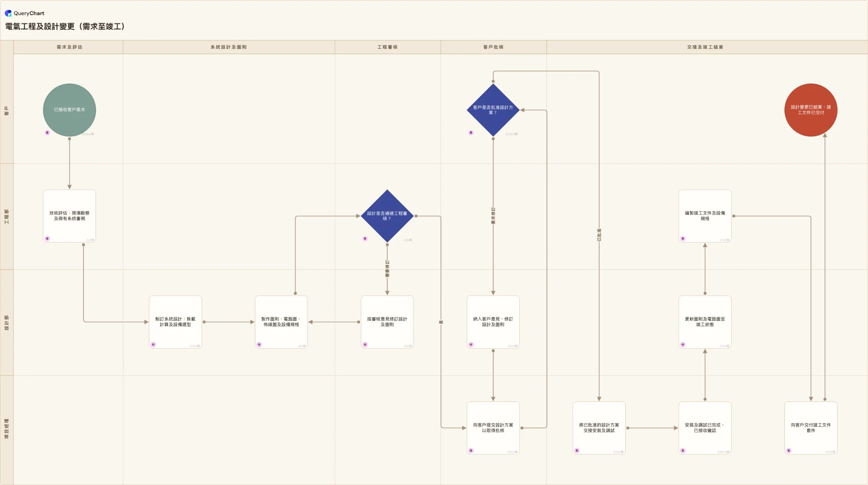Select the 納入客戶意見，修訂設計 task card
The width and height of the screenshot is (868, 485).
pos(493,322)
